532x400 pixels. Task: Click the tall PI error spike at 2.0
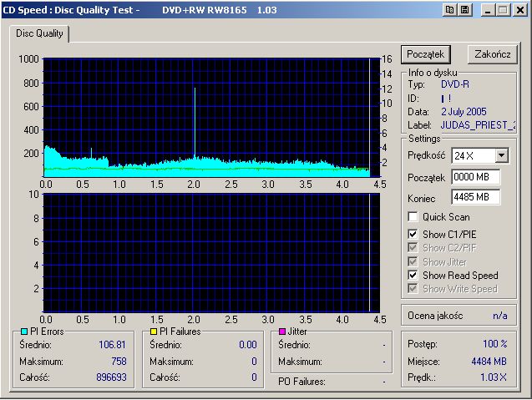coord(195,122)
